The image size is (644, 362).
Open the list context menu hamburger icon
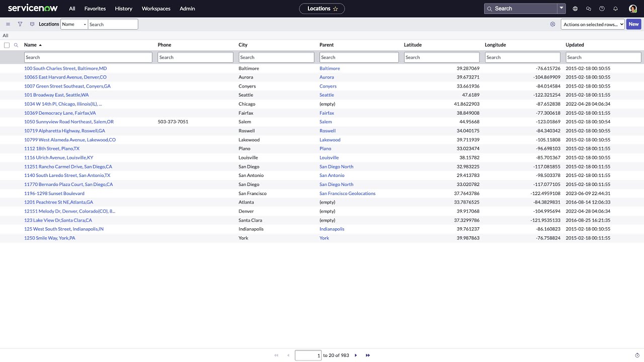[x=8, y=24]
